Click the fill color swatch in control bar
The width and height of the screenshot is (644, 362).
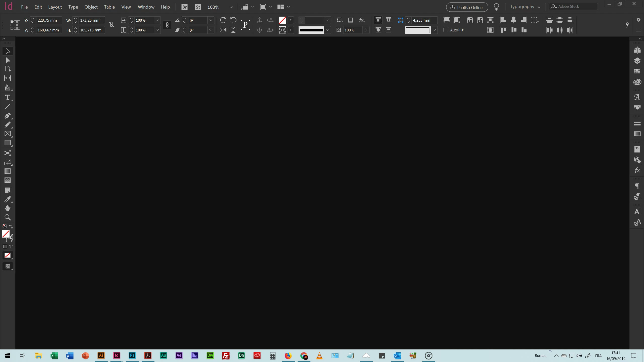tap(283, 20)
